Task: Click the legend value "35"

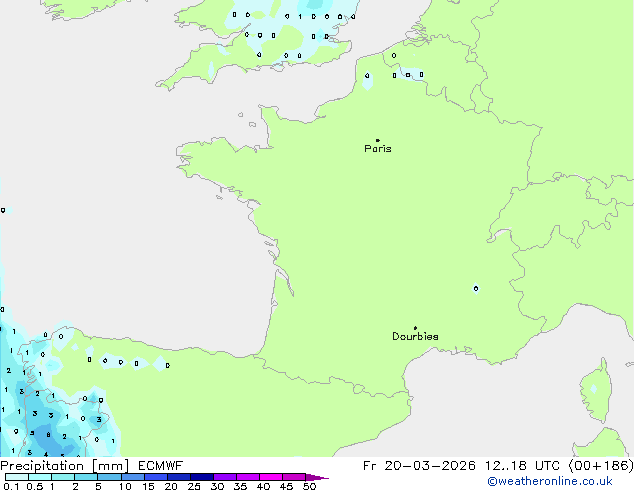Action: point(240,486)
